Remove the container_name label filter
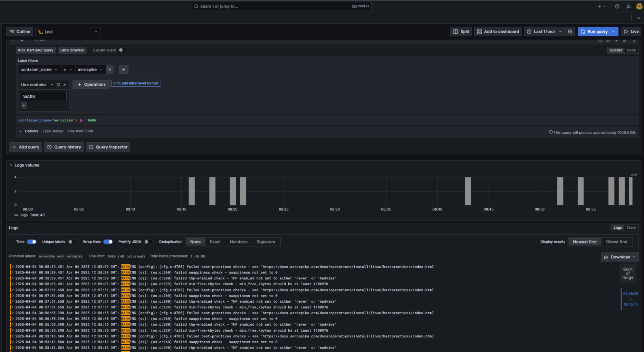Viewport: 644px width, 352px height. [110, 70]
